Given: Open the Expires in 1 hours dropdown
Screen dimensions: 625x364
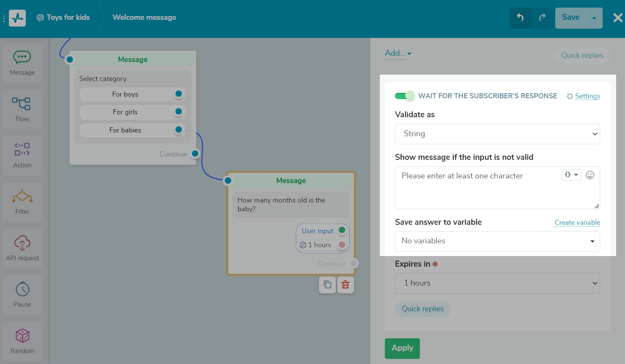Looking at the screenshot, I should (x=497, y=283).
